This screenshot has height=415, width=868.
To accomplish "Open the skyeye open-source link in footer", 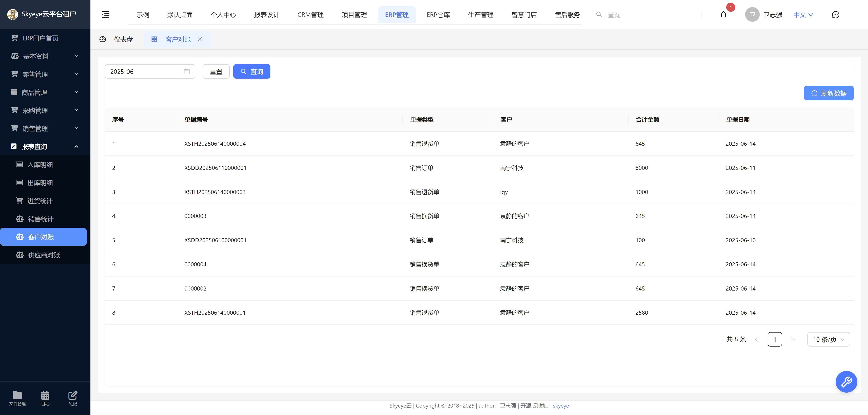I will pos(561,406).
